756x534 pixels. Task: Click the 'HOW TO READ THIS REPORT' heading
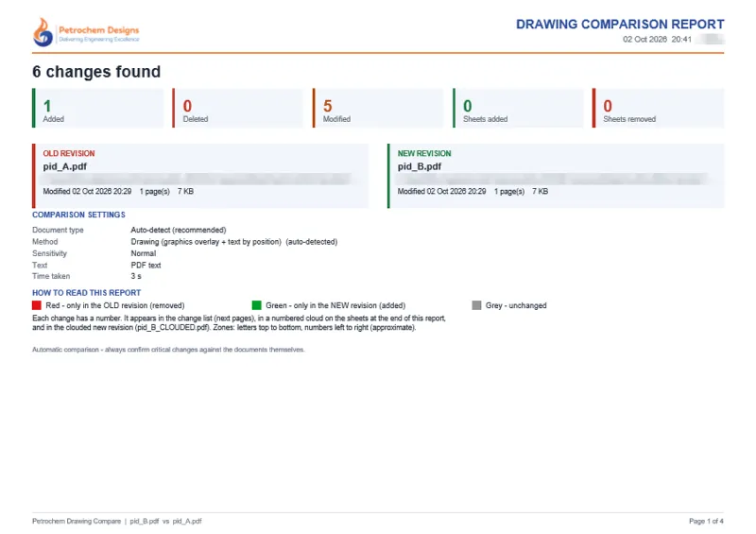86,293
